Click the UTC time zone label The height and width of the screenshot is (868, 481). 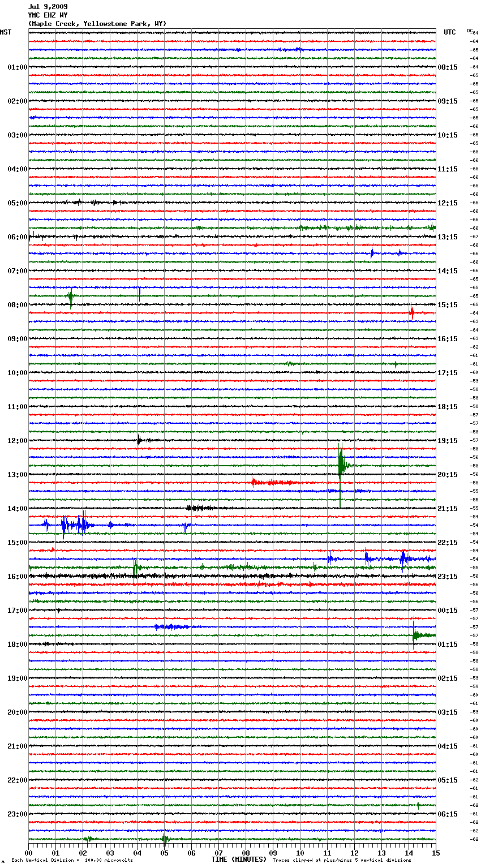(x=450, y=32)
